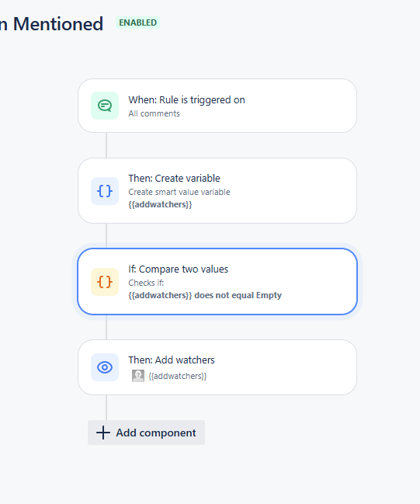This screenshot has height=504, width=420.
Task: Click the grey user avatar beside {{addwatchers}}
Action: [138, 376]
